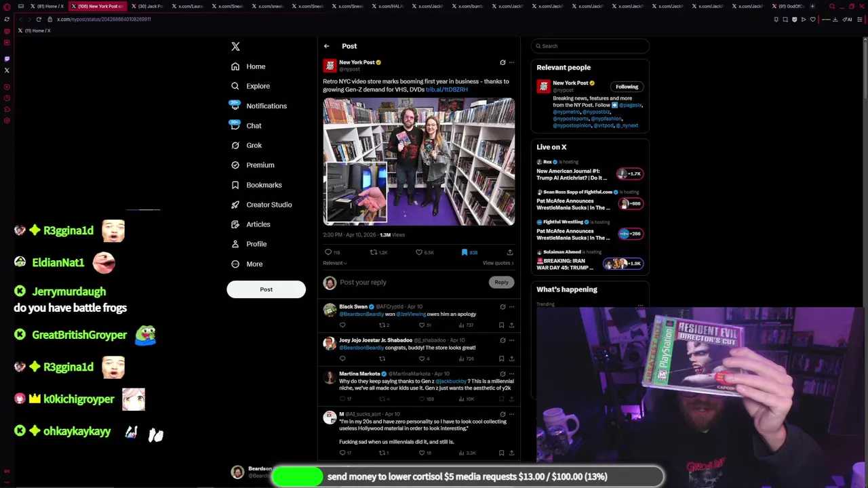Image resolution: width=868 pixels, height=488 pixels.
Task: Click the white Post button
Action: coord(266,289)
